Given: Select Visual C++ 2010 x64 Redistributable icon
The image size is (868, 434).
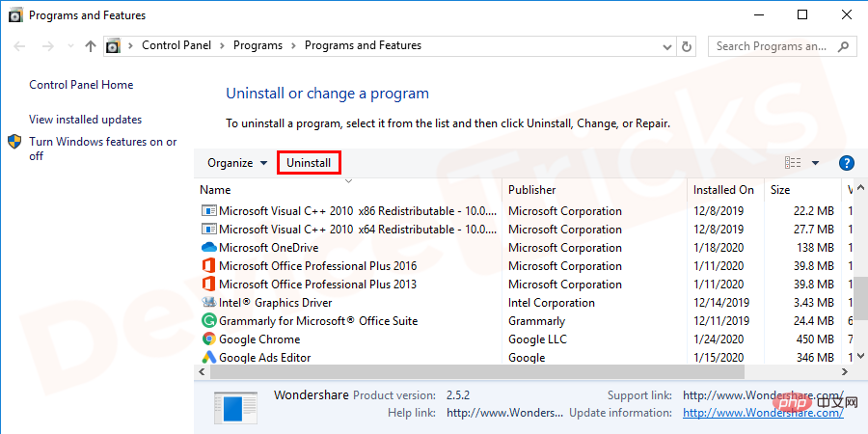Looking at the screenshot, I should (x=208, y=230).
